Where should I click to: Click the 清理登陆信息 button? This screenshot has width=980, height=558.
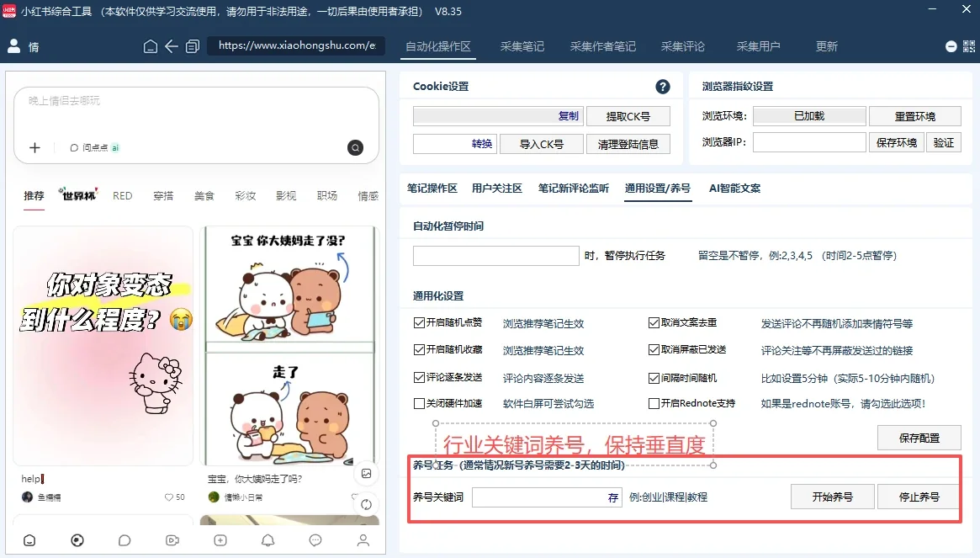[x=628, y=144]
